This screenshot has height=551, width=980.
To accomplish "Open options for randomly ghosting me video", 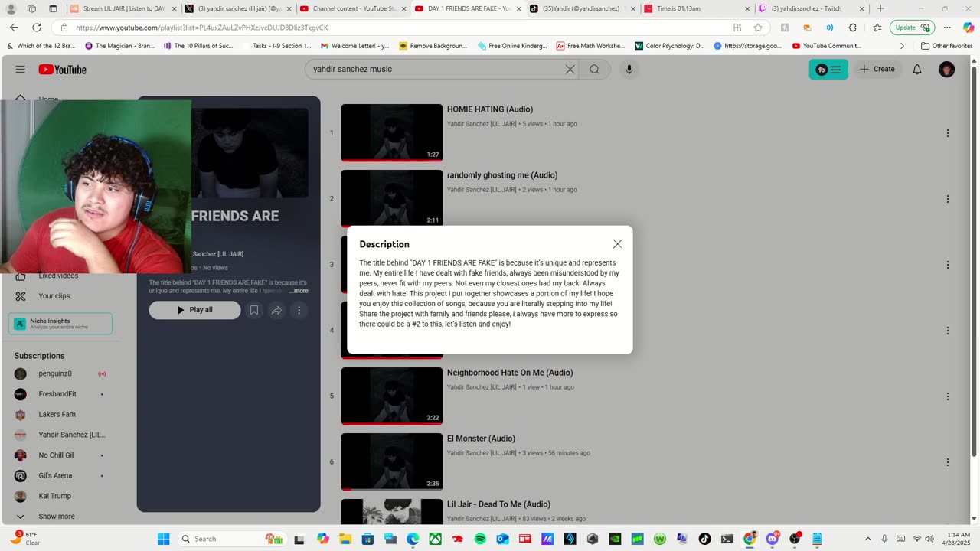I will point(947,199).
